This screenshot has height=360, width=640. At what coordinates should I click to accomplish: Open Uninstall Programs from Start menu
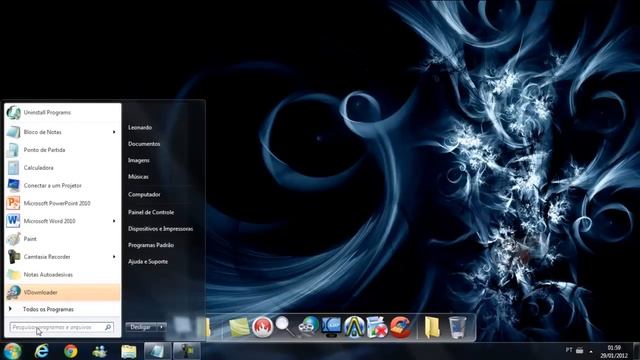(62, 112)
